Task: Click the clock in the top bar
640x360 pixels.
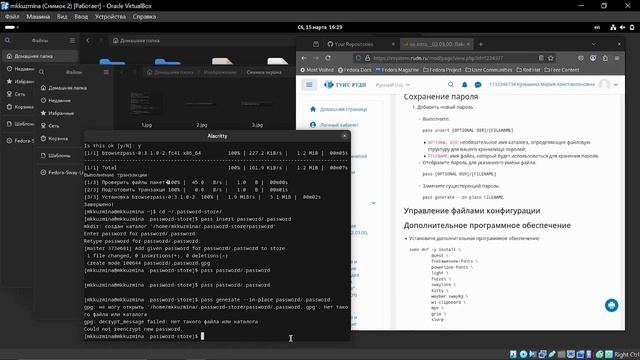Action: coord(320,27)
